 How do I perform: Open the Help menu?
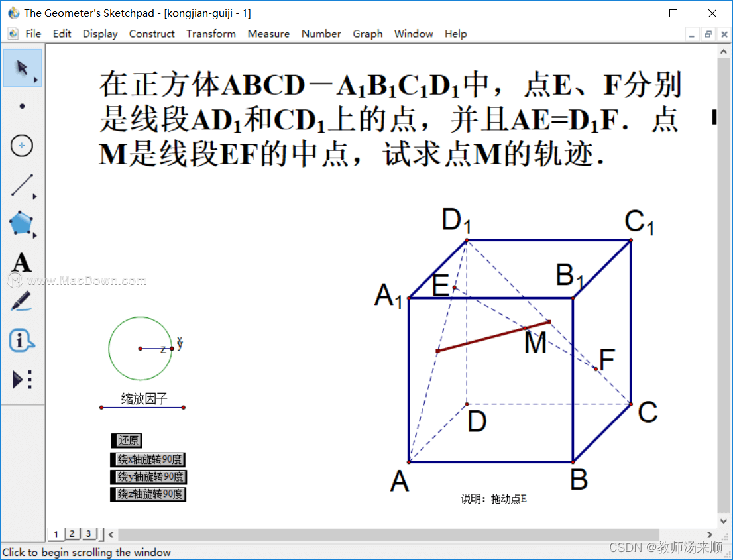tap(456, 34)
